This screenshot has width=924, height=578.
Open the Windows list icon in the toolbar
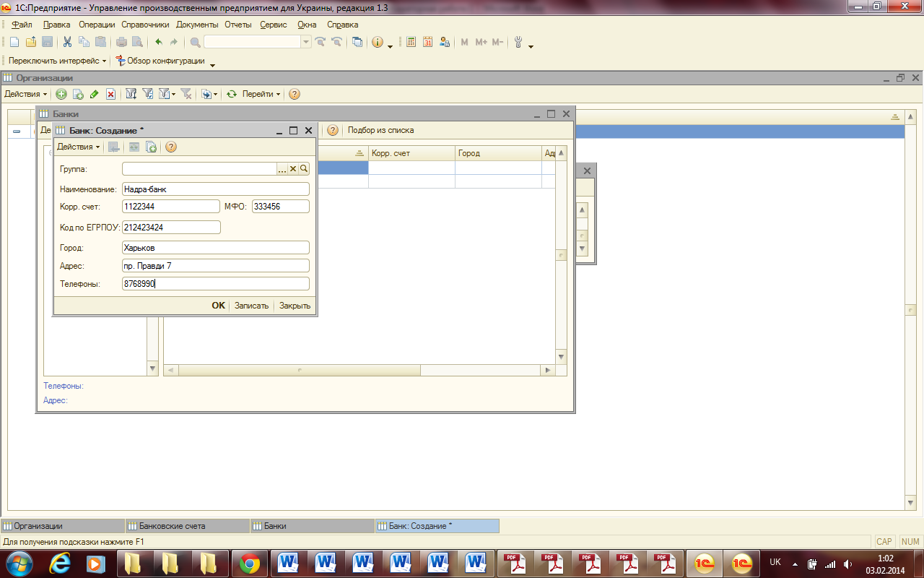[357, 42]
